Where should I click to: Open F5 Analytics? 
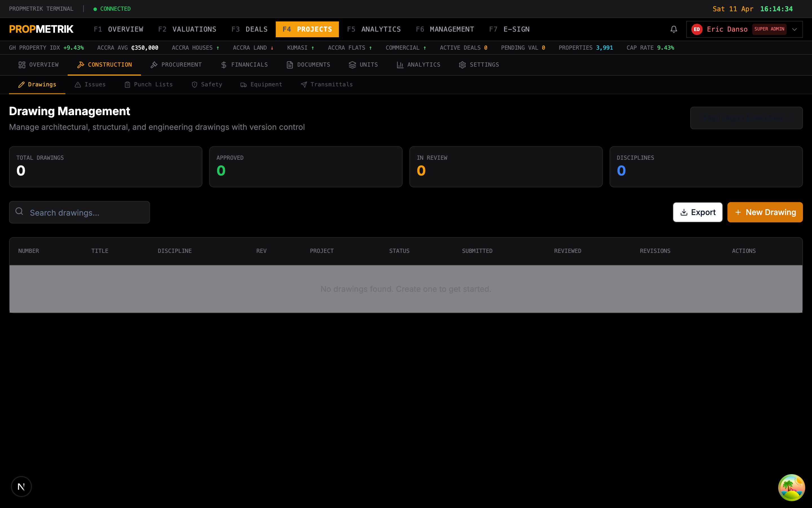(x=374, y=29)
